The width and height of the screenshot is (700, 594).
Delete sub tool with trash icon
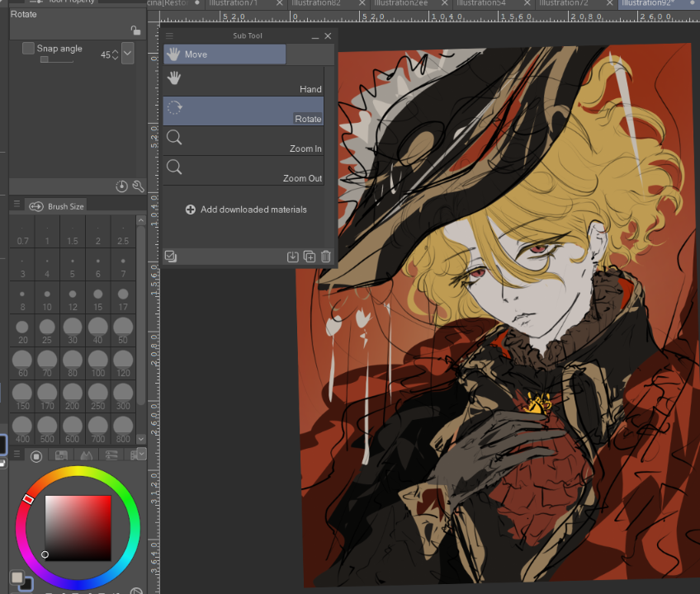click(x=326, y=257)
